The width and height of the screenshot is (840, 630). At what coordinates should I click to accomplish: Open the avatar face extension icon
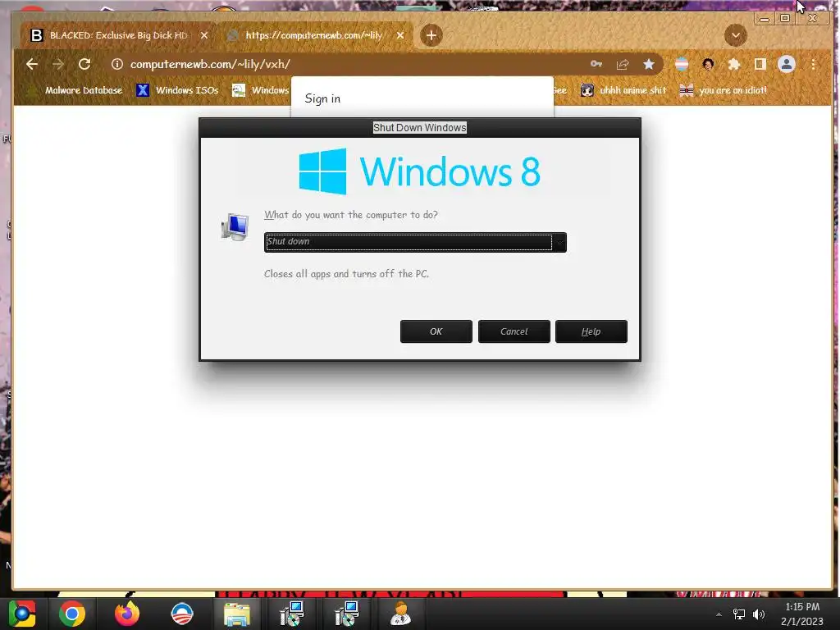click(708, 64)
